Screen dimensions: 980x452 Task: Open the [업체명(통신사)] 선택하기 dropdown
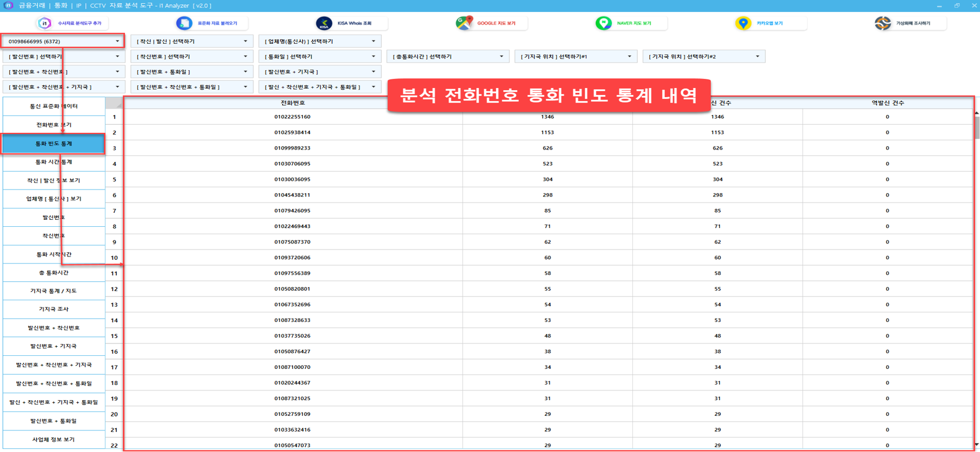373,41
